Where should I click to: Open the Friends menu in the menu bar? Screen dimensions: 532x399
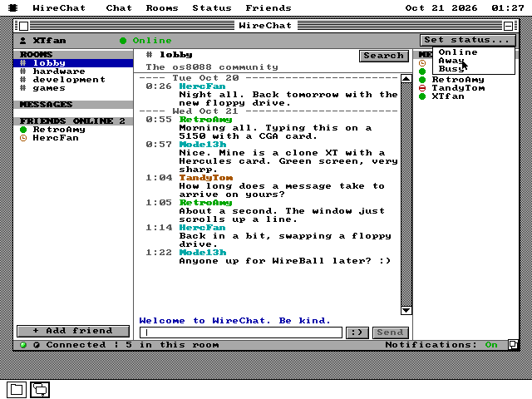point(268,7)
